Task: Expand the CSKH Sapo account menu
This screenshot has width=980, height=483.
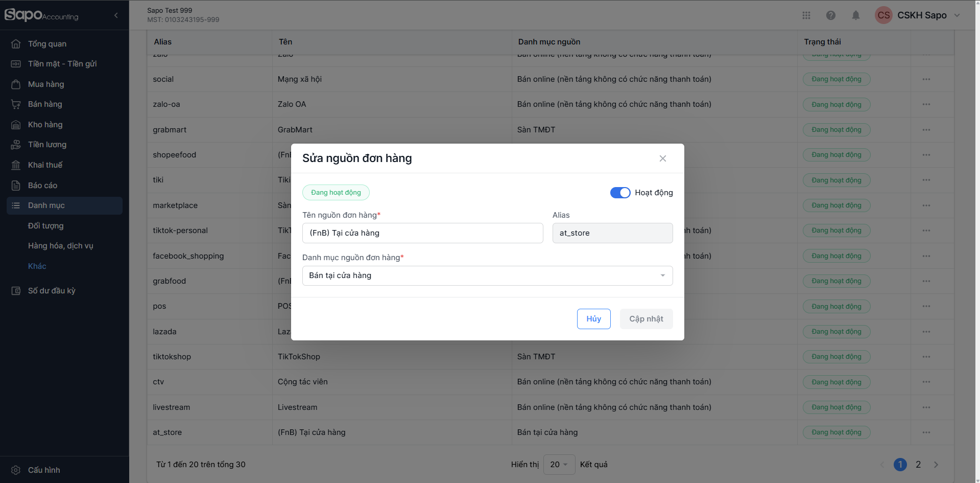Action: pos(957,15)
